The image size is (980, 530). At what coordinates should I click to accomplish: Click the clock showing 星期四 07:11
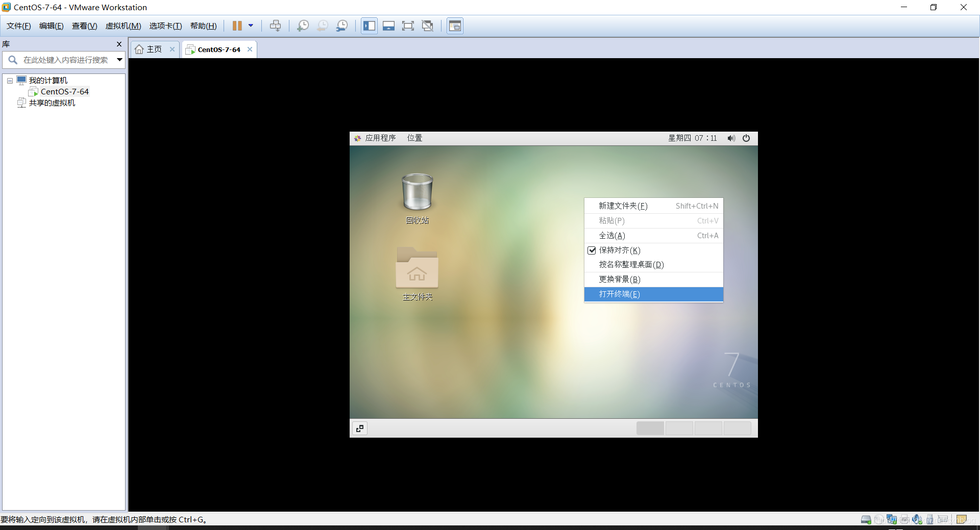click(693, 138)
